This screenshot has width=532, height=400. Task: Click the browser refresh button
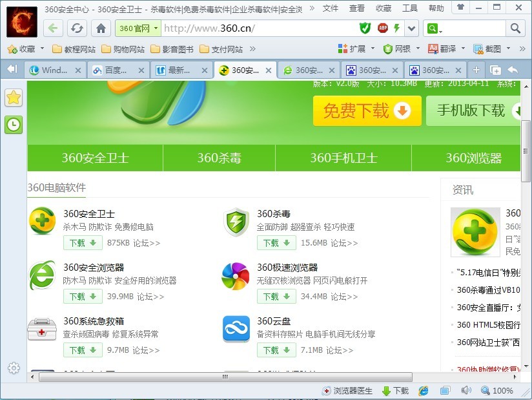tap(77, 28)
